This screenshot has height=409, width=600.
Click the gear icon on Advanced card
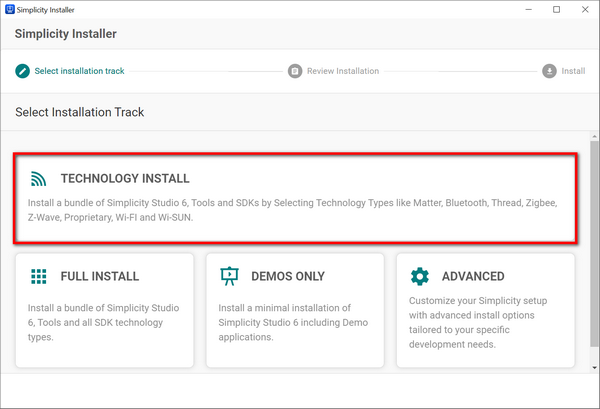(420, 276)
